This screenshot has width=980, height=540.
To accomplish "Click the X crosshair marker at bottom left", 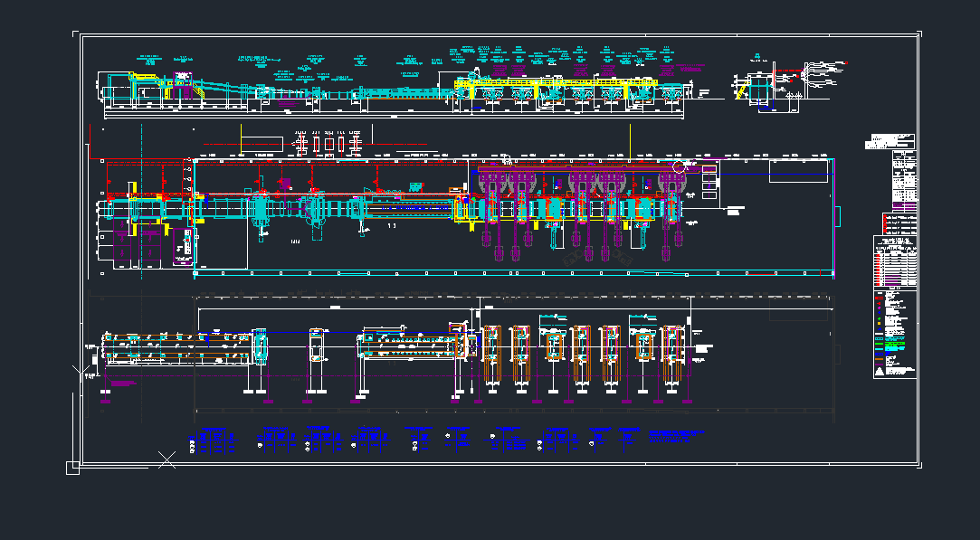I will (167, 459).
